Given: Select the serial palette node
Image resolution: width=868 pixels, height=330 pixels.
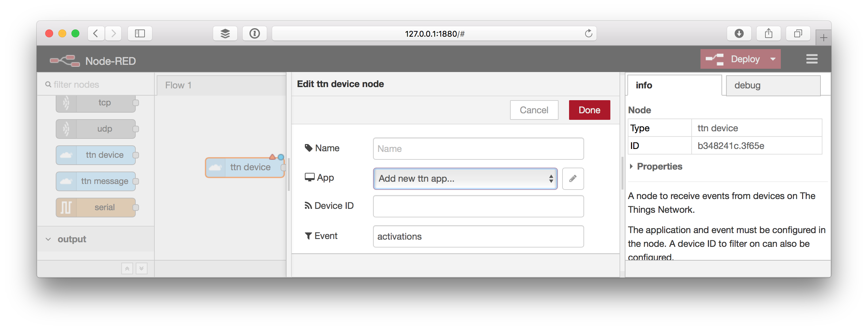Looking at the screenshot, I should [96, 208].
